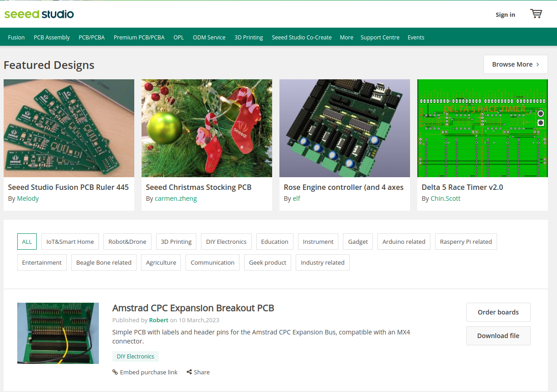Open the Rose Engine controller image
The image size is (557, 392).
(x=345, y=128)
